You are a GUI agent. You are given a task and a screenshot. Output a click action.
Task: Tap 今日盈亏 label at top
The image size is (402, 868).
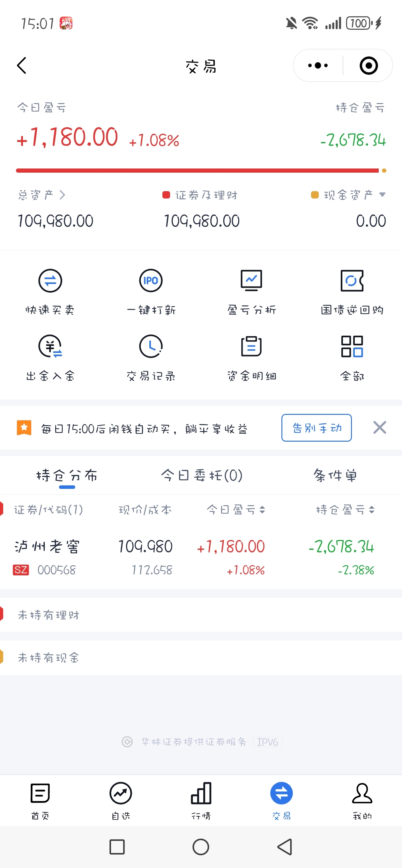click(42, 108)
